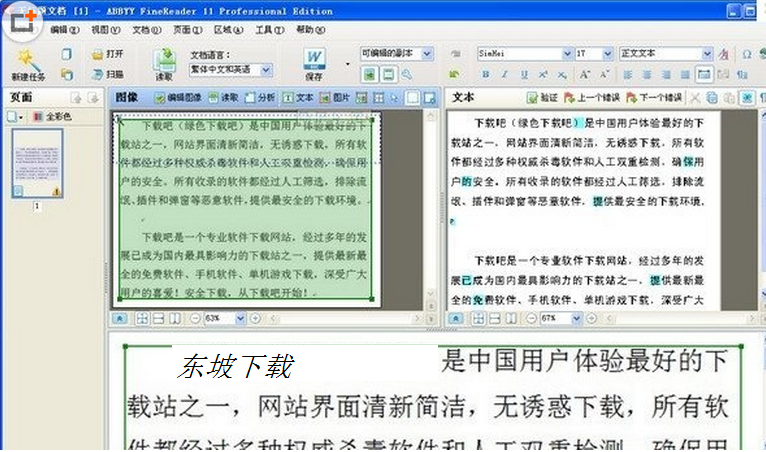Open the 文档语言 language dropdown
Screen dimensions: 766x452
pyautogui.click(x=266, y=70)
